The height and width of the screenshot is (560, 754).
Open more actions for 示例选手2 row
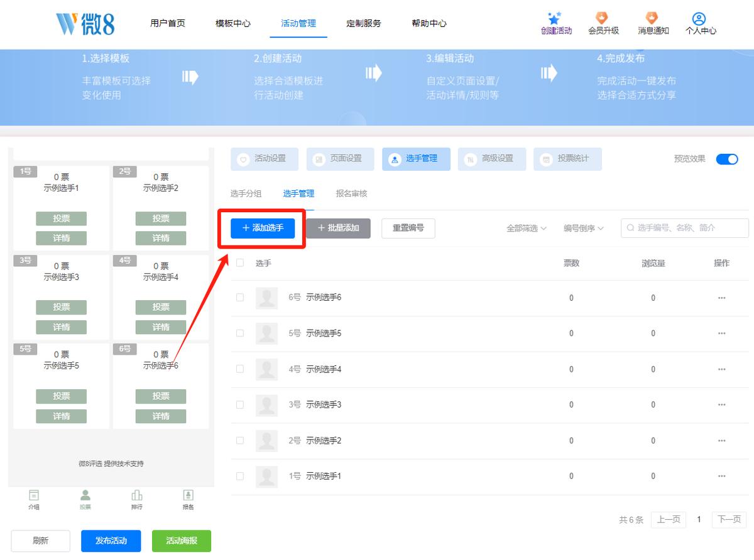point(722,440)
